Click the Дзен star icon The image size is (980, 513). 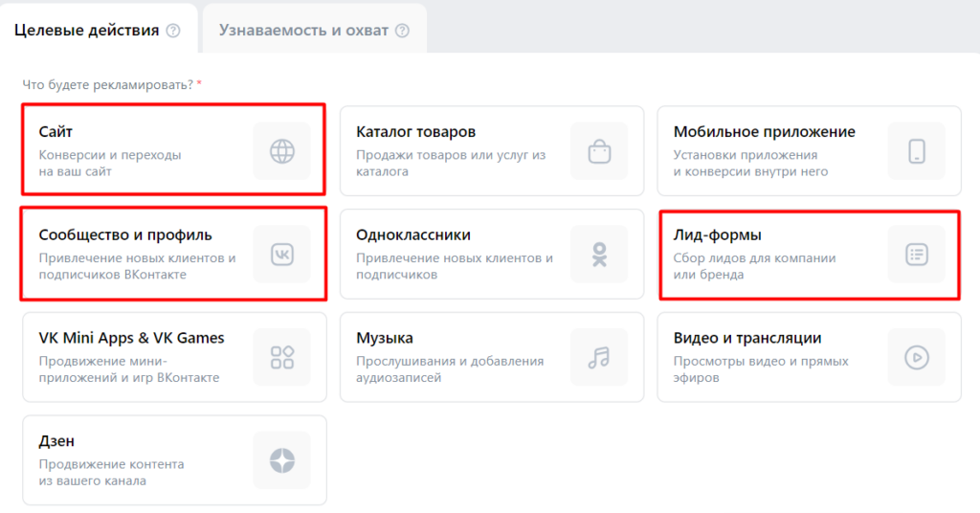[x=282, y=460]
